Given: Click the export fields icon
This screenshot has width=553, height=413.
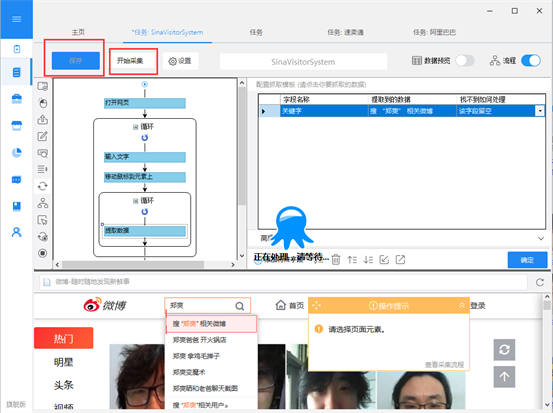Looking at the screenshot, I should tap(400, 260).
